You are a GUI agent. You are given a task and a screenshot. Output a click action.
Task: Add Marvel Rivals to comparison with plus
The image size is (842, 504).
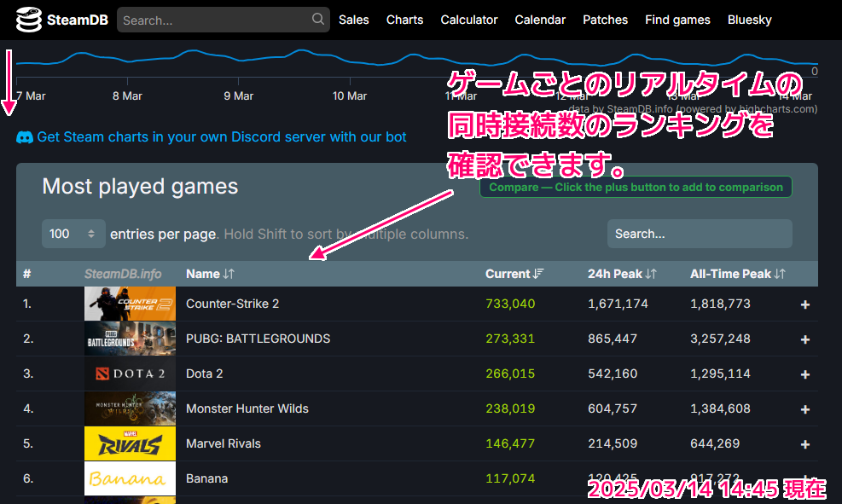coord(805,444)
